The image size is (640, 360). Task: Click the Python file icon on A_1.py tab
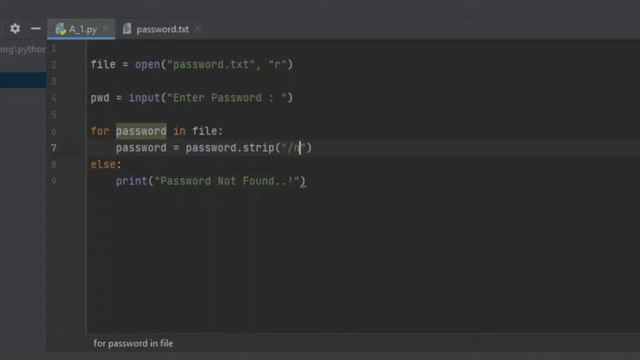[x=61, y=29]
